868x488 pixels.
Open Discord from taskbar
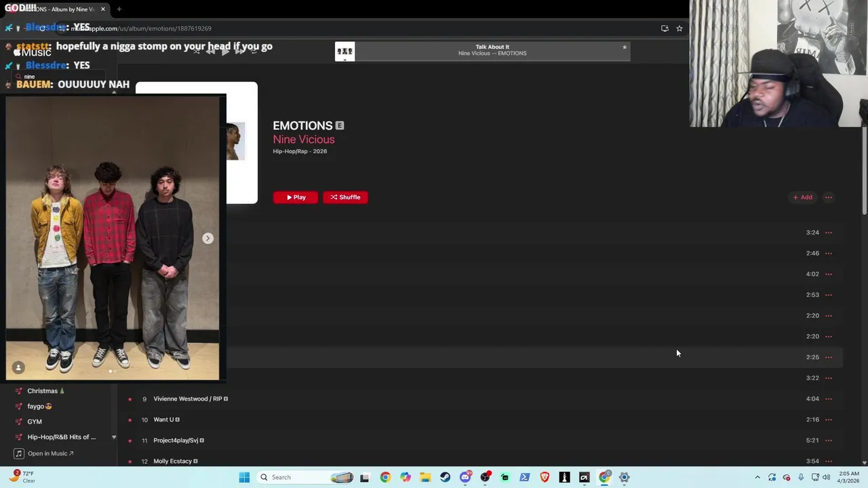[465, 477]
